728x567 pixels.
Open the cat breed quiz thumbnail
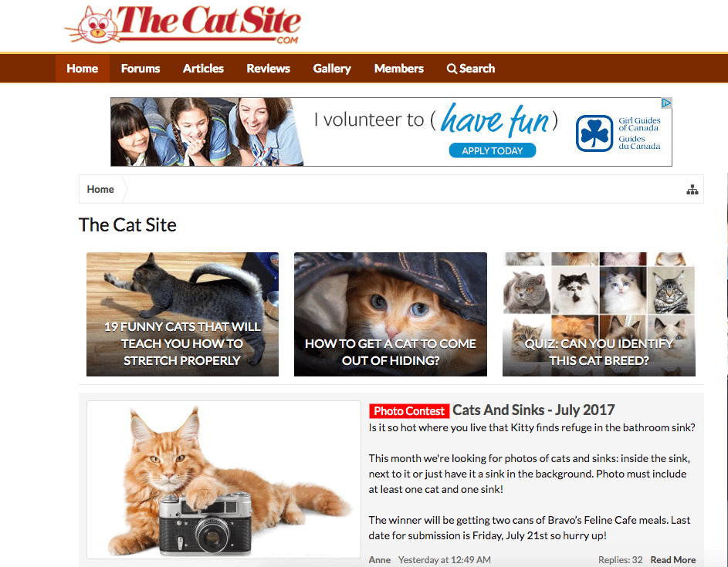599,314
